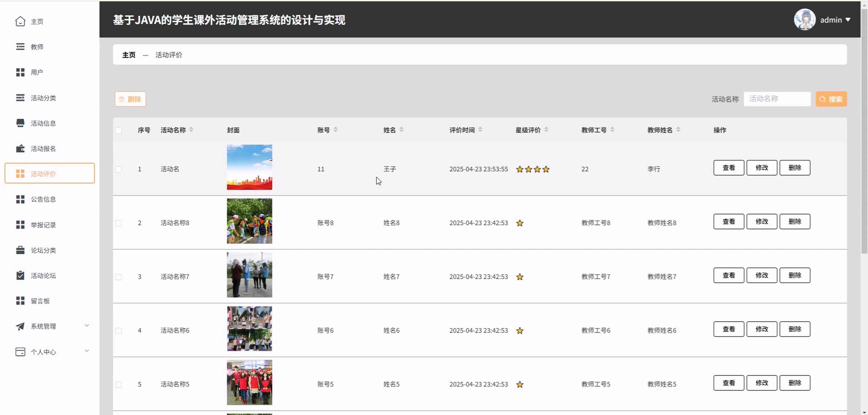Expand the 系统管理 submenu chevron

click(x=87, y=325)
